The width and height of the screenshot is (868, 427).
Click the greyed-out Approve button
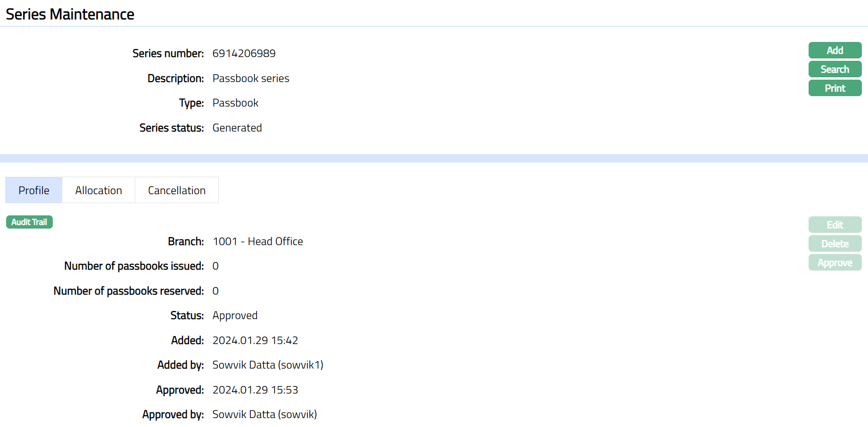click(835, 263)
